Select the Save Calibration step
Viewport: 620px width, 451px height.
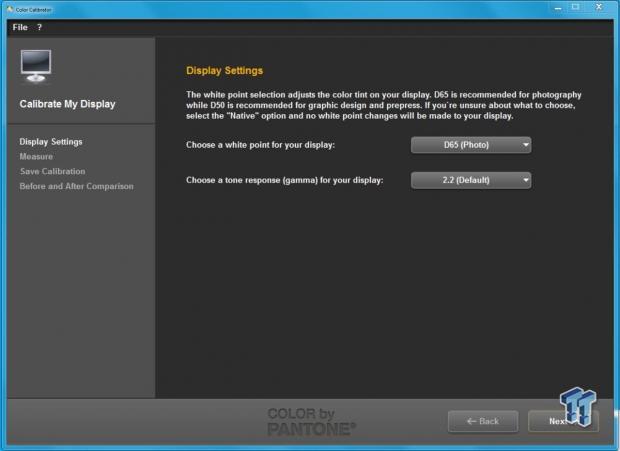tap(52, 172)
